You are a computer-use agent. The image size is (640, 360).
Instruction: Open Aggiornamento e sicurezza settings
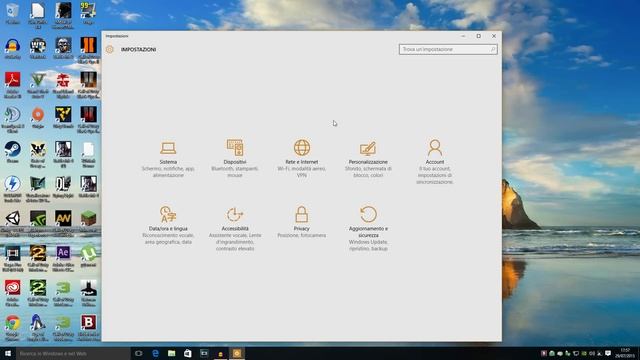(x=368, y=229)
